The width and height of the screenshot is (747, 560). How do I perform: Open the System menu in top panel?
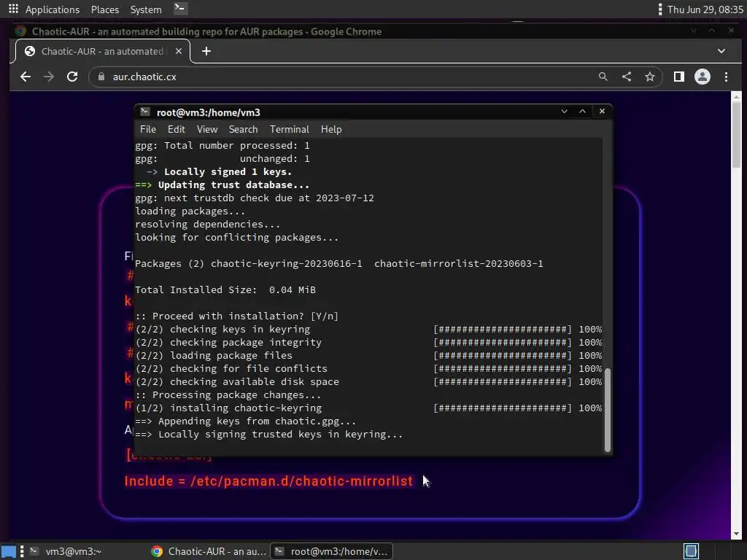click(146, 9)
